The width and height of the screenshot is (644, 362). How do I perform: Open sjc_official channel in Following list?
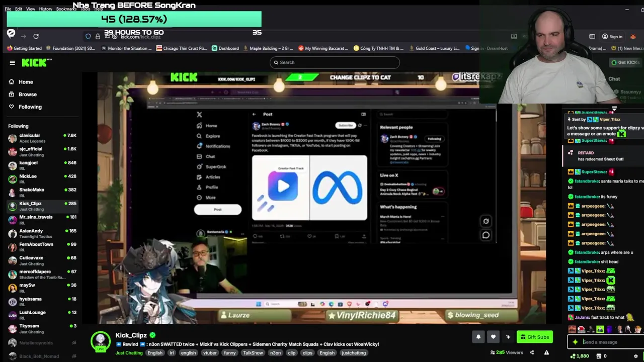(x=42, y=151)
